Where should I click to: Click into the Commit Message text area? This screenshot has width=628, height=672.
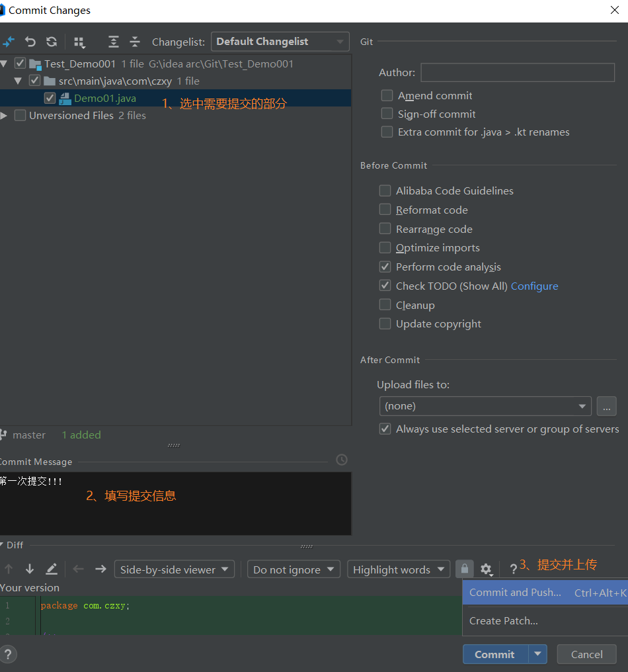(175, 503)
